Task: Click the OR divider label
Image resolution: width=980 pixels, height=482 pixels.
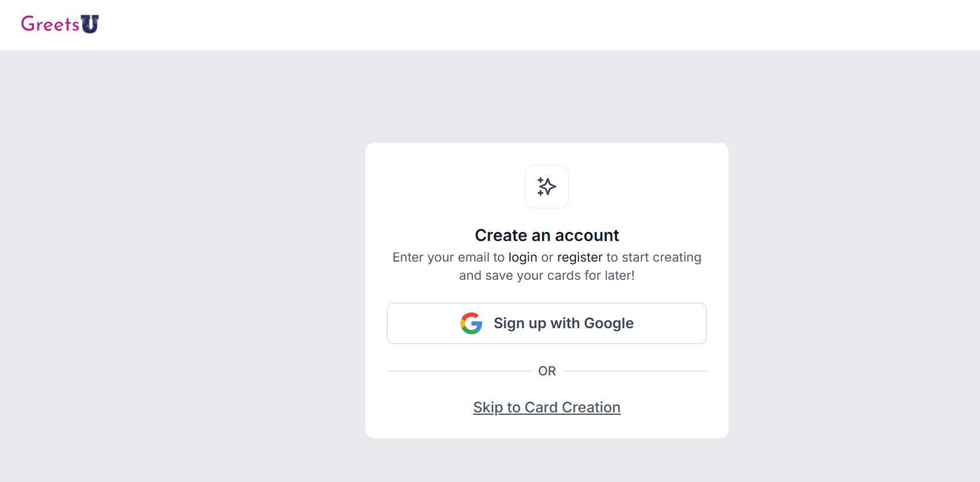Action: (546, 371)
